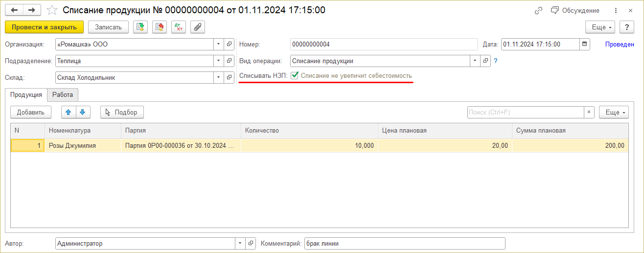Image resolution: width=644 pixels, height=253 pixels.
Task: Select the sum cell 200,00
Action: point(570,145)
